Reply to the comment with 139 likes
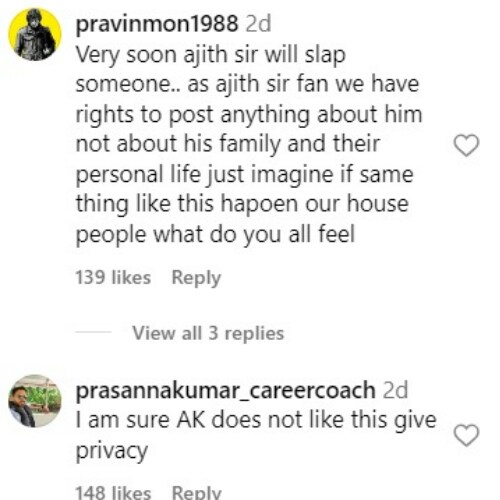The height and width of the screenshot is (500, 500). click(196, 278)
